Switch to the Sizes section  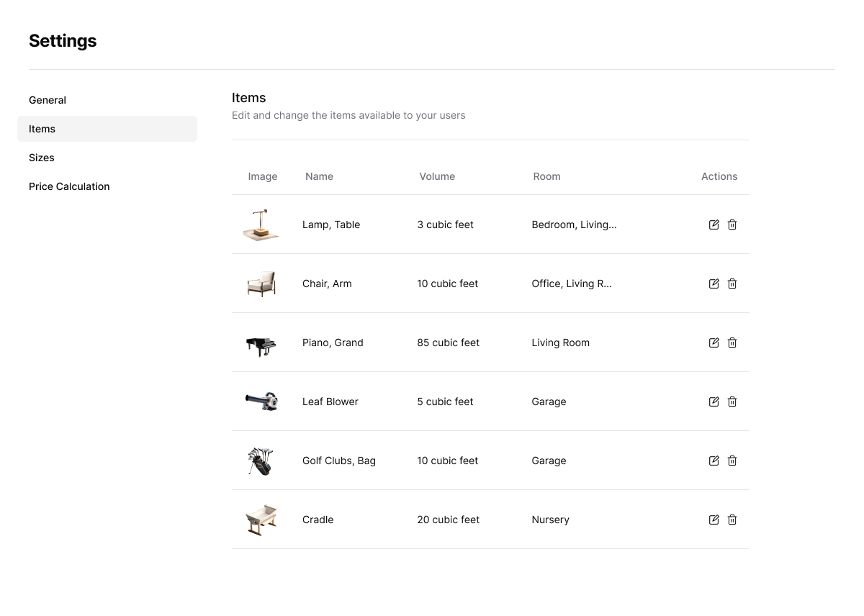(41, 158)
